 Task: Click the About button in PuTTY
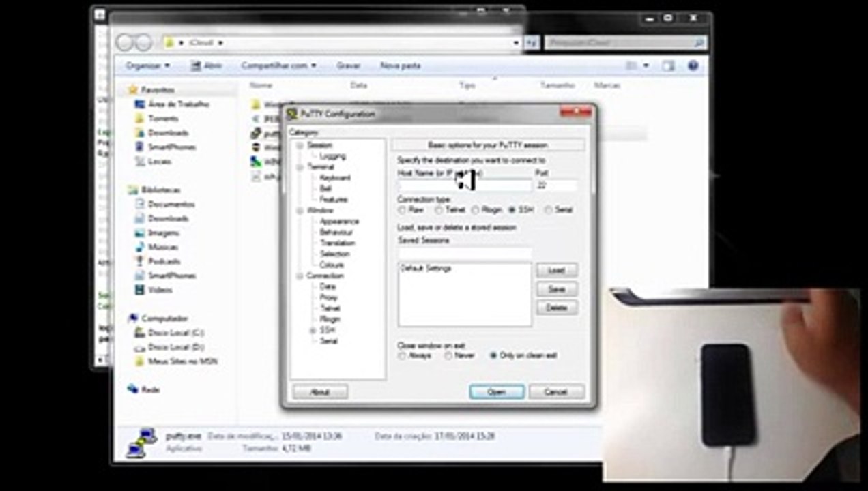point(320,392)
